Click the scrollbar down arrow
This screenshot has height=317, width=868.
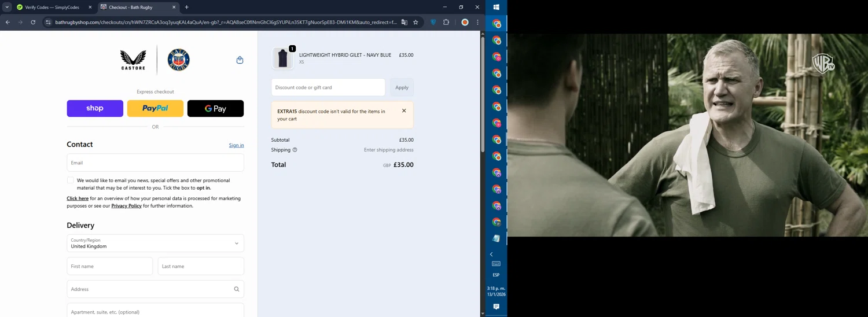click(x=483, y=314)
